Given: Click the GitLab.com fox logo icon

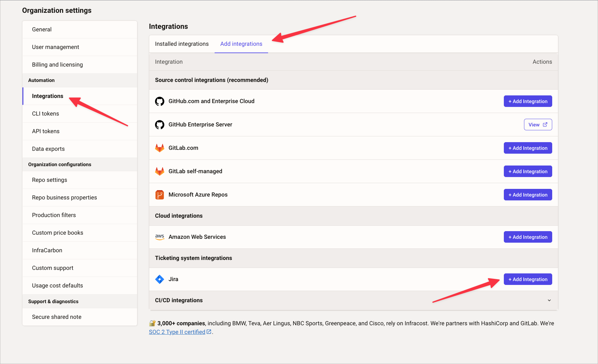Looking at the screenshot, I should point(160,148).
